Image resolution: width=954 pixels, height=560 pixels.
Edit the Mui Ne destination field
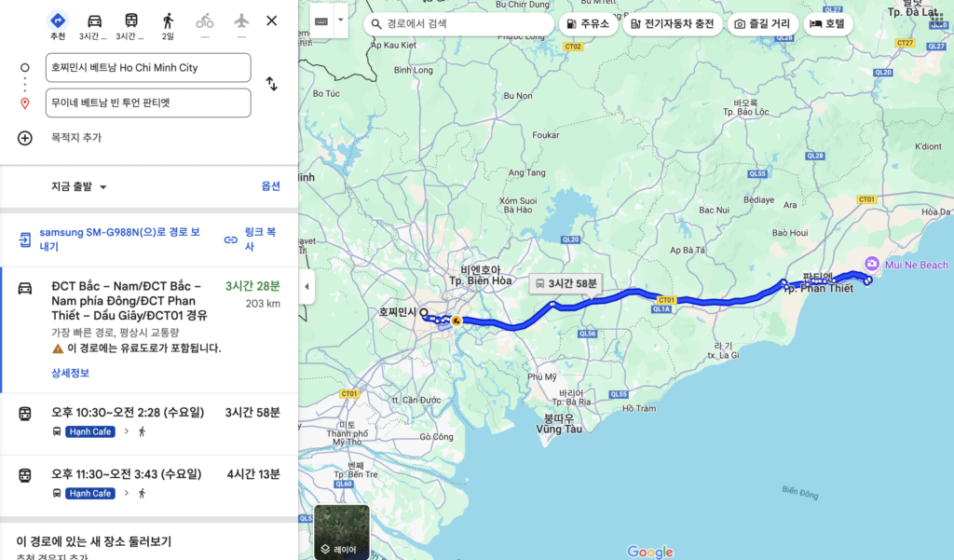pos(148,102)
